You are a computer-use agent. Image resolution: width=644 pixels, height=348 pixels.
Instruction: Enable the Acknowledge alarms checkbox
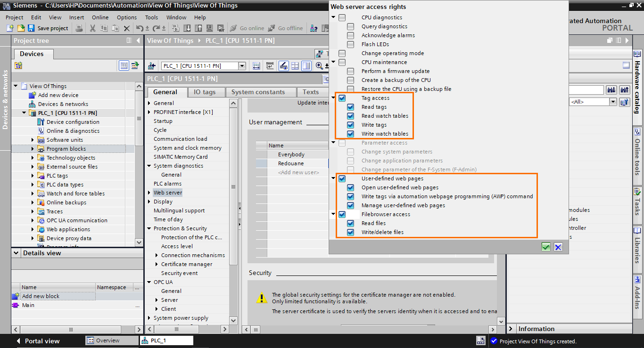pyautogui.click(x=351, y=35)
